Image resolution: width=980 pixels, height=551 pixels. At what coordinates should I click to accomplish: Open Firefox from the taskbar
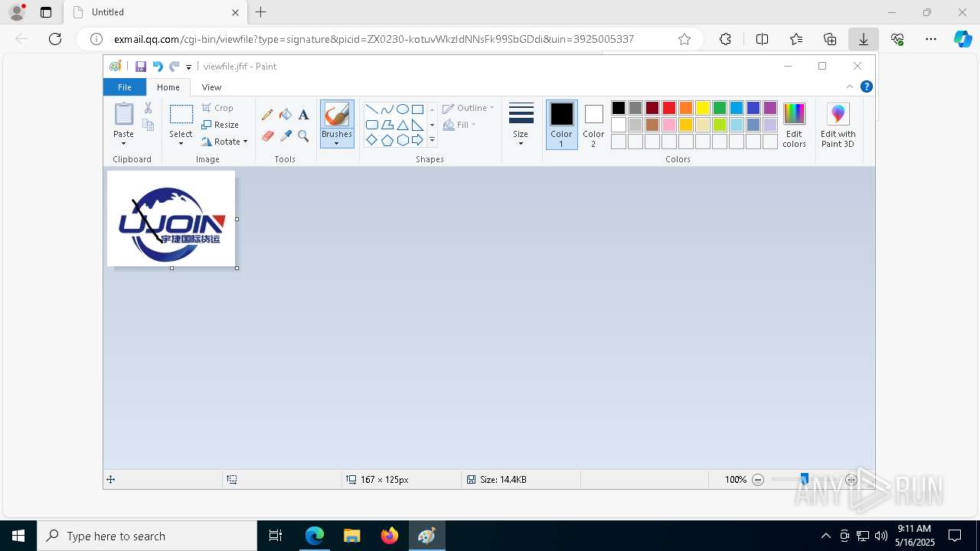390,536
